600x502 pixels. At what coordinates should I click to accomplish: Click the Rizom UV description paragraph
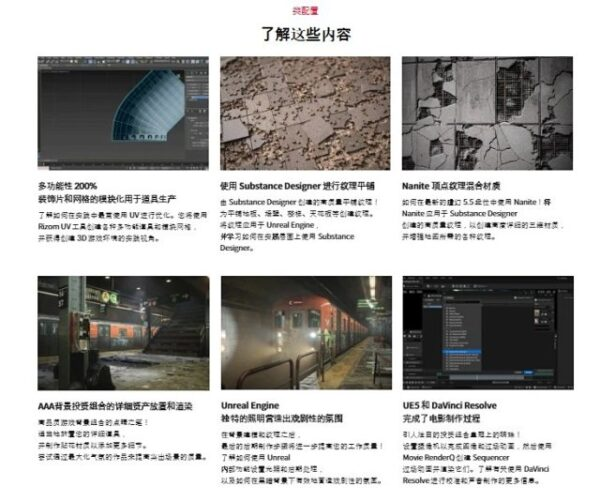[x=122, y=227]
